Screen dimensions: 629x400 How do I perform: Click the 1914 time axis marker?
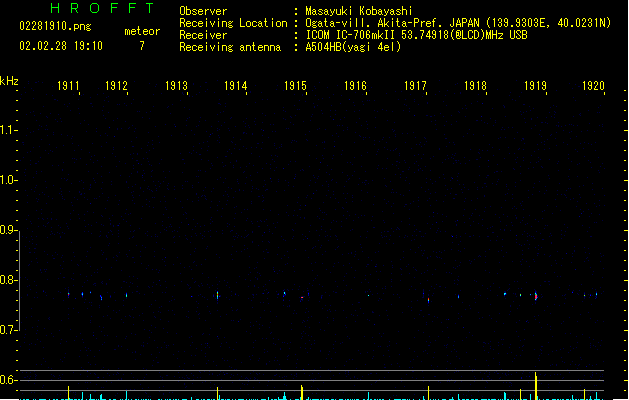click(x=235, y=86)
